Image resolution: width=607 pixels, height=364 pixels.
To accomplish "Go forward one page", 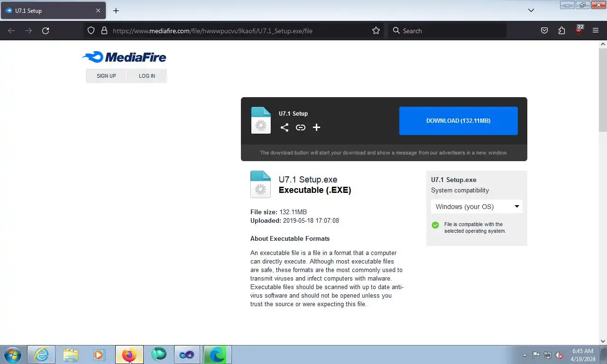I will 28,31.
